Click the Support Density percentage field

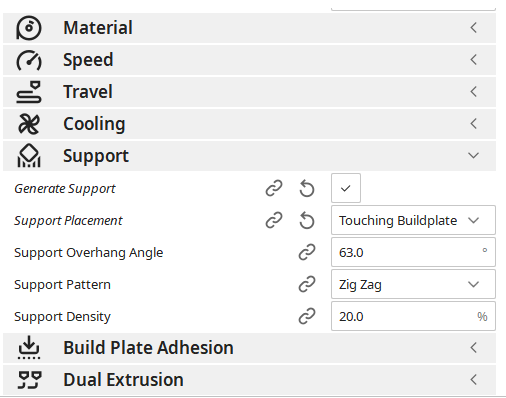click(x=413, y=316)
